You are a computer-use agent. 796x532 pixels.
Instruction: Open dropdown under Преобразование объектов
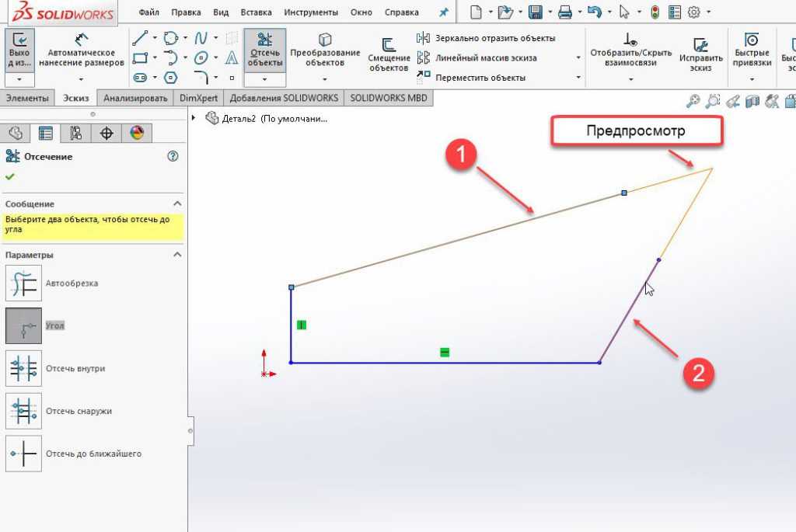click(x=325, y=80)
